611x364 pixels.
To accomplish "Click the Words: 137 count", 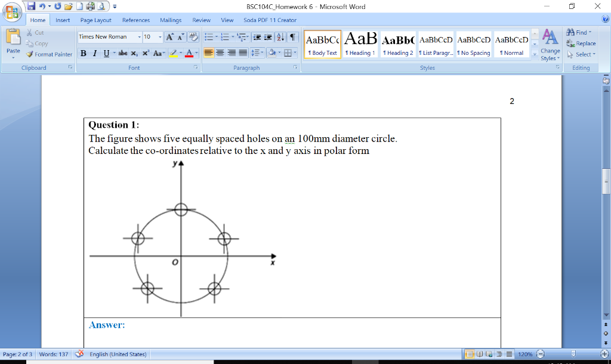I will pos(54,354).
